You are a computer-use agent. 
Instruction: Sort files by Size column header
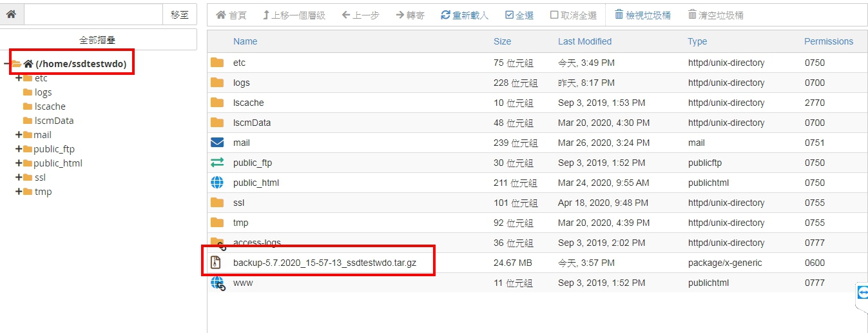pos(502,41)
